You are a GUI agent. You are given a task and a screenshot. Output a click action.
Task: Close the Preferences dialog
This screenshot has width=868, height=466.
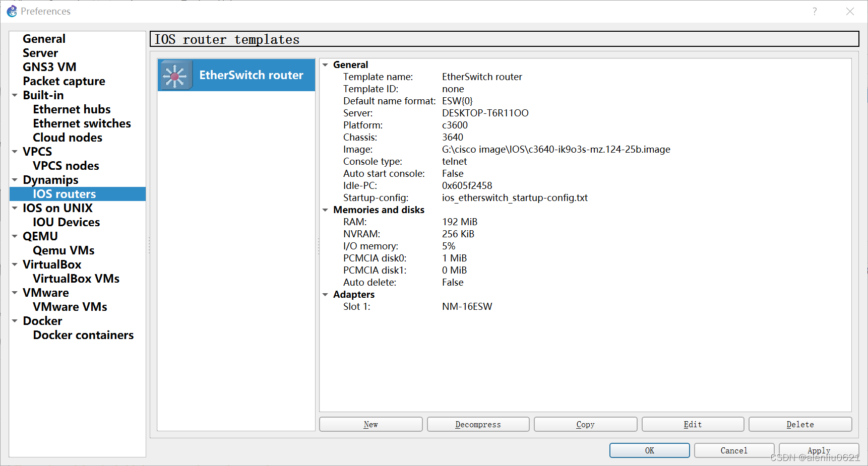click(x=850, y=11)
